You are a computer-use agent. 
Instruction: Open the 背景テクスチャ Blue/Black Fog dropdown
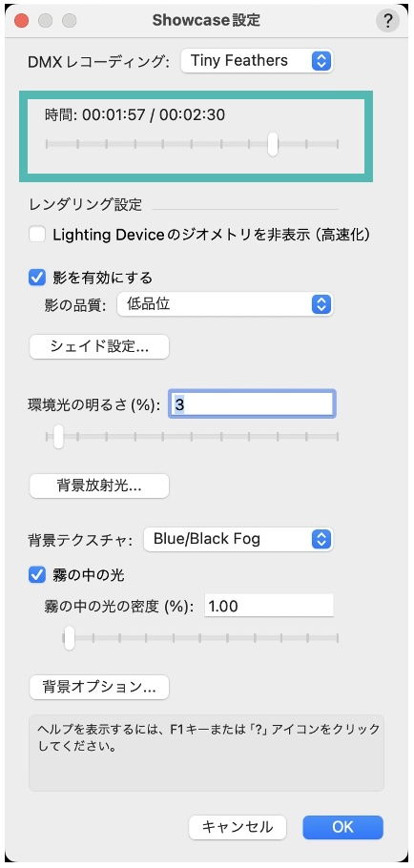point(238,539)
